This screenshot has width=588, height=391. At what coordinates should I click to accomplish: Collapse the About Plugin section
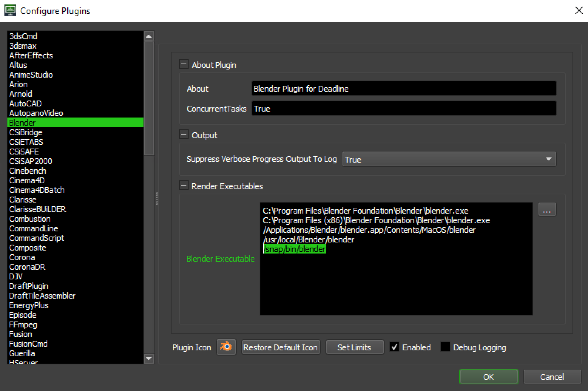click(x=183, y=64)
